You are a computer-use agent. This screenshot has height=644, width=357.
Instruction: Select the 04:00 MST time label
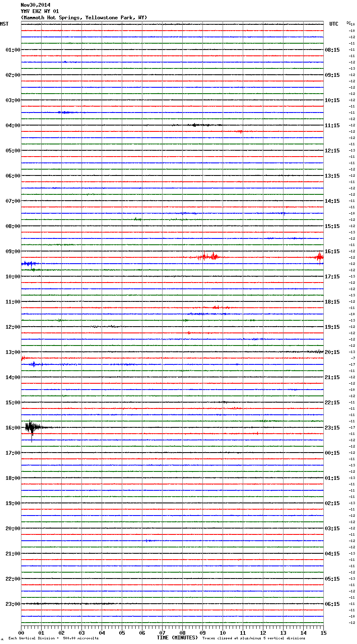tap(13, 126)
